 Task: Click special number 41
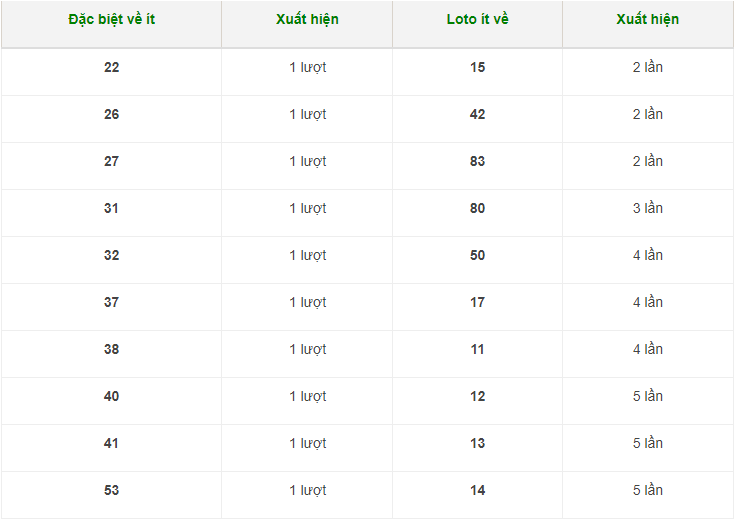tap(111, 443)
